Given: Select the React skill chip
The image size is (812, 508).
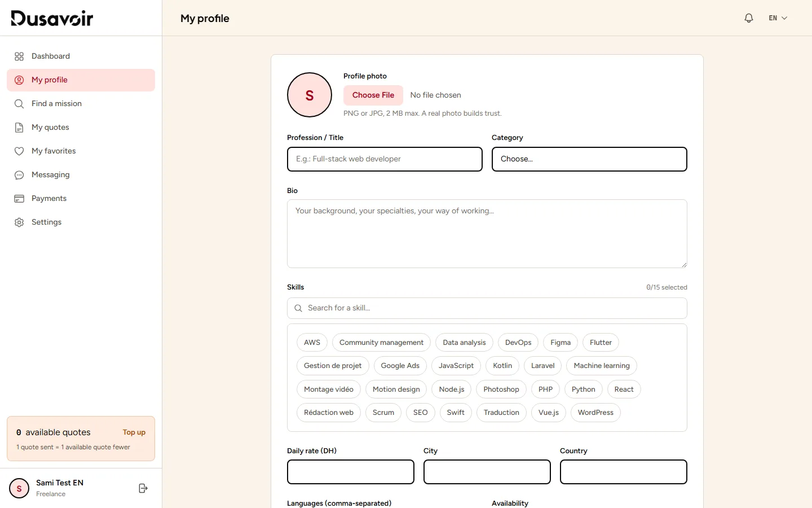Looking at the screenshot, I should click(x=624, y=389).
